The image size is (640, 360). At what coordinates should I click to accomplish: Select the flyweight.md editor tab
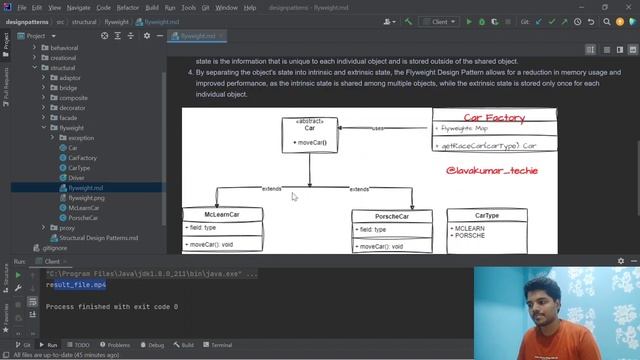(x=197, y=36)
